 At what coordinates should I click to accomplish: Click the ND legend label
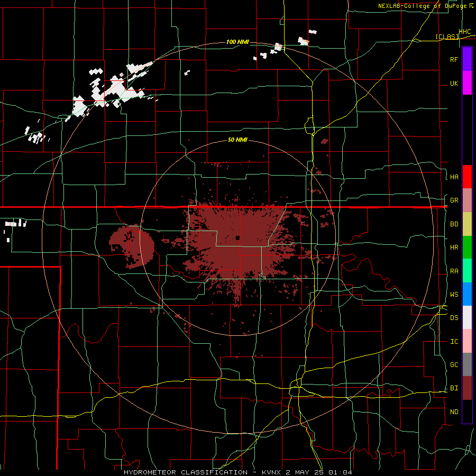454,412
